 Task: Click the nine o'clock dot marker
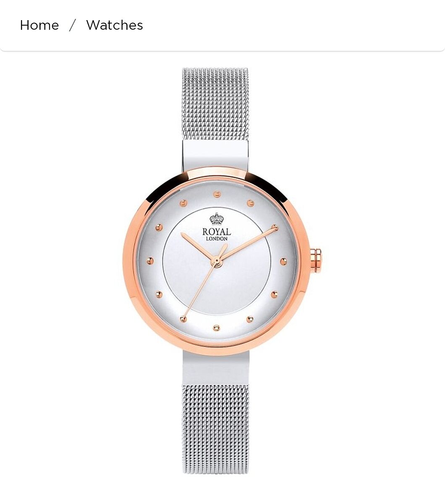pos(149,261)
